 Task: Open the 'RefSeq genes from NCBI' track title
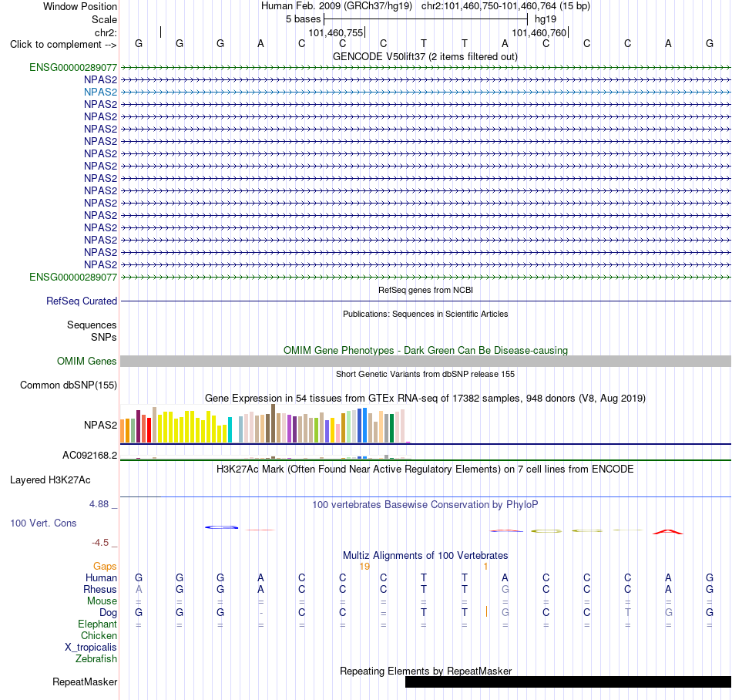click(x=425, y=290)
